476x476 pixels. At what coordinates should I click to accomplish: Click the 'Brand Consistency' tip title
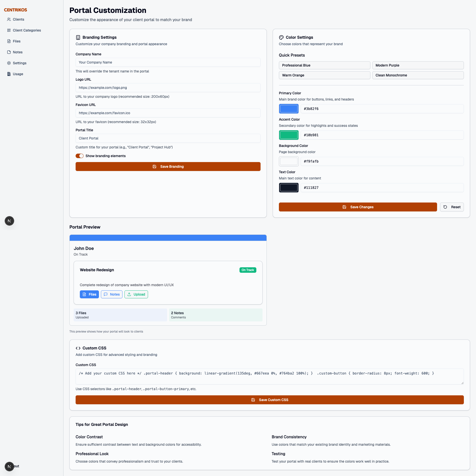click(x=289, y=437)
